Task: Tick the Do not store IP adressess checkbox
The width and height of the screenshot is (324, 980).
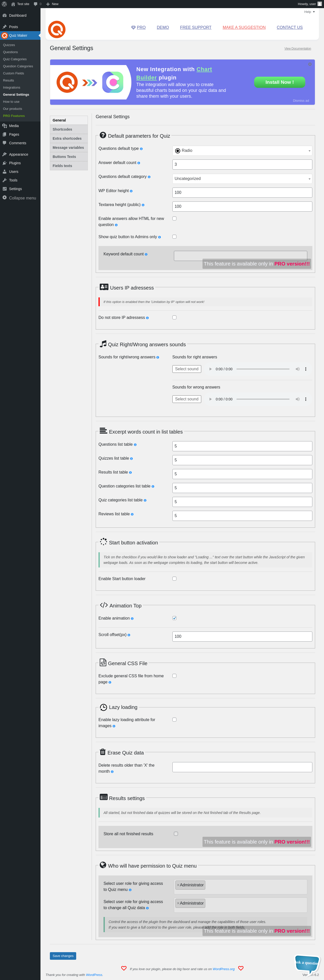Action: 174,317
